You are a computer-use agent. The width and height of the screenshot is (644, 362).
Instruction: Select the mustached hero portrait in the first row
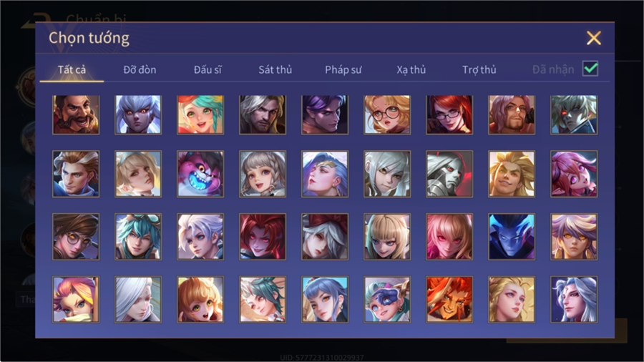76,114
